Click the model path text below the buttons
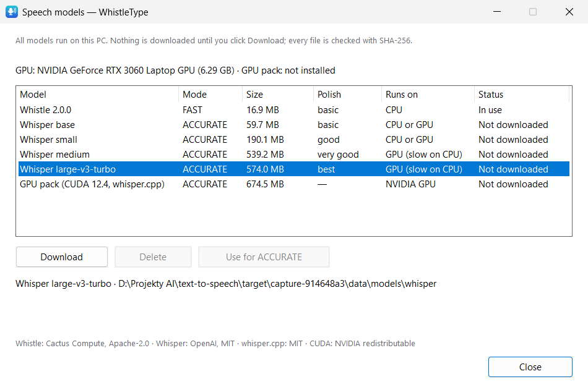The image size is (588, 387). pos(226,284)
